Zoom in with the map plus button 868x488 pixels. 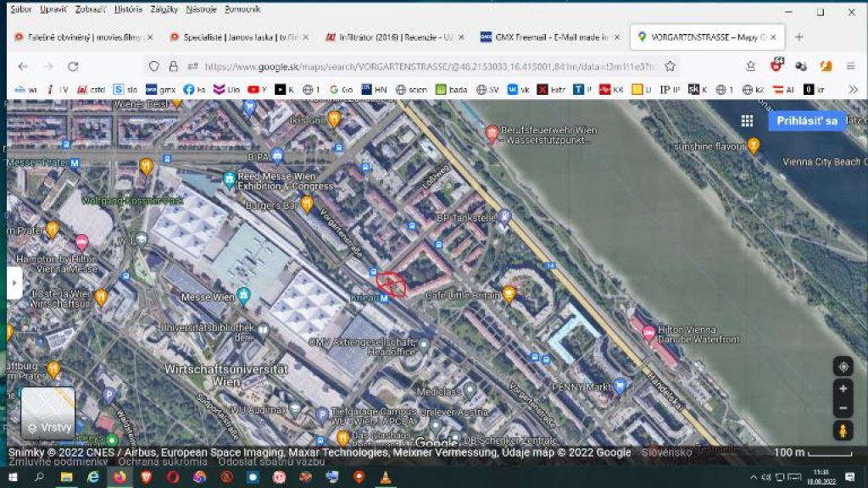[843, 389]
